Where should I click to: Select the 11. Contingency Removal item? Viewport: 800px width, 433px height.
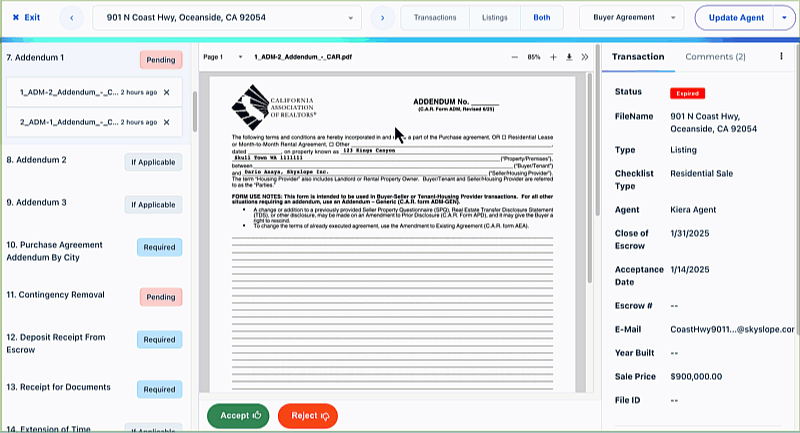pyautogui.click(x=55, y=295)
